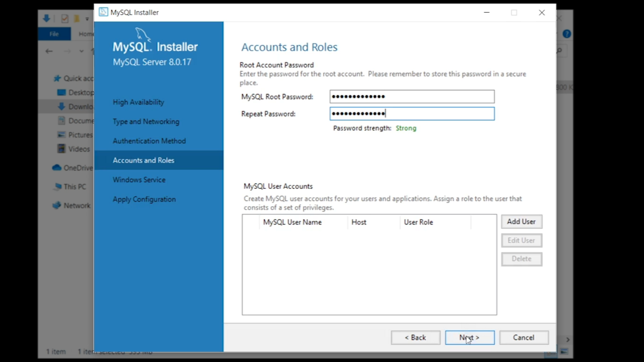This screenshot has width=644, height=362.
Task: Focus the MySQL Root Password field
Action: (412, 97)
